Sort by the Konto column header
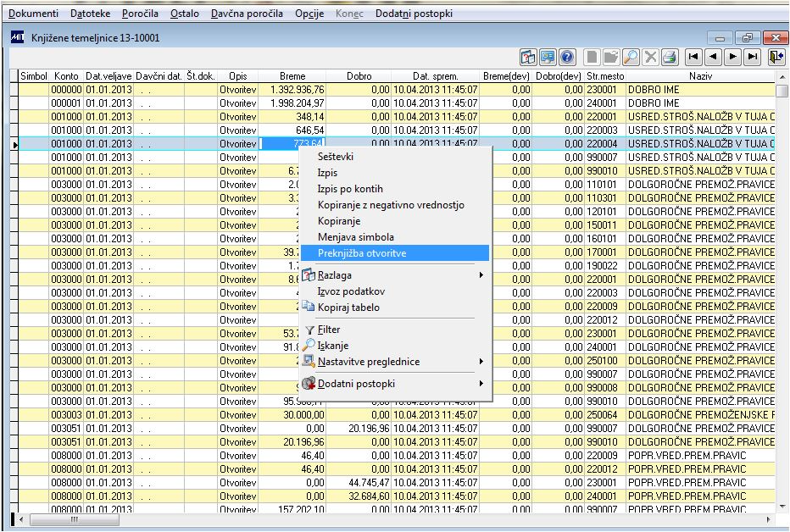The image size is (790, 532). (66, 76)
